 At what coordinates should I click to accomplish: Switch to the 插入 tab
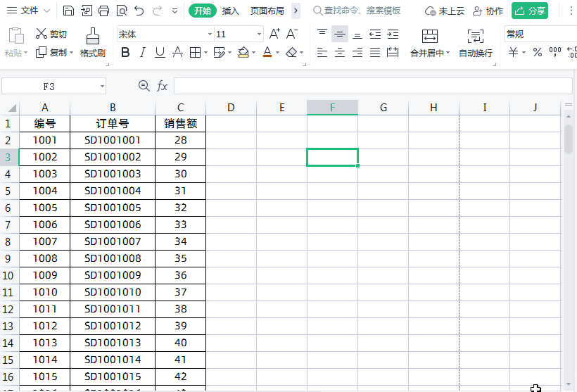point(231,11)
